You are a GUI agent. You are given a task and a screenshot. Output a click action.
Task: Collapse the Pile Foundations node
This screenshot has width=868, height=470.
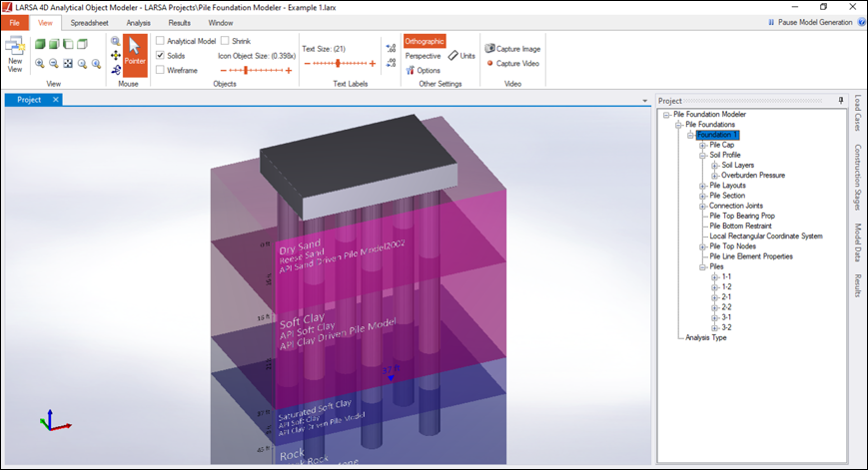[x=678, y=125]
